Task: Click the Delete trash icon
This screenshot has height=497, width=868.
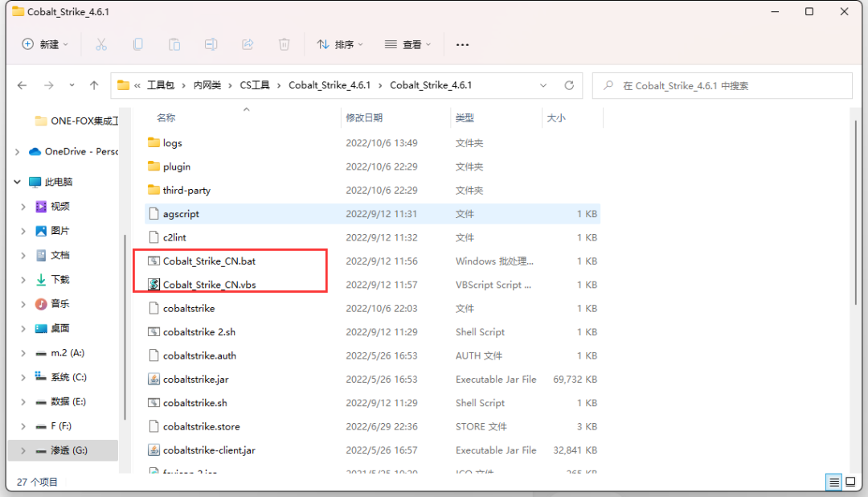Action: (284, 44)
